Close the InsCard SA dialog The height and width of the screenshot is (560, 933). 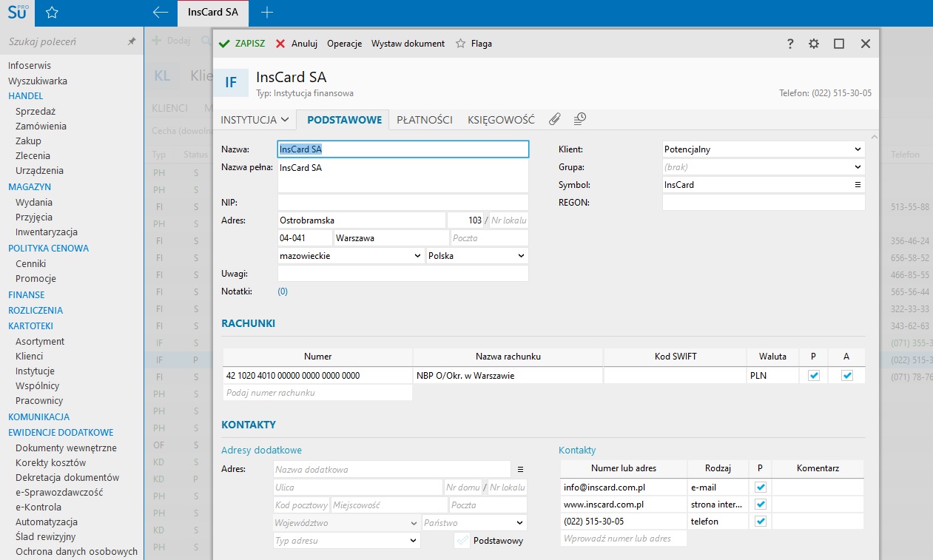coord(866,44)
